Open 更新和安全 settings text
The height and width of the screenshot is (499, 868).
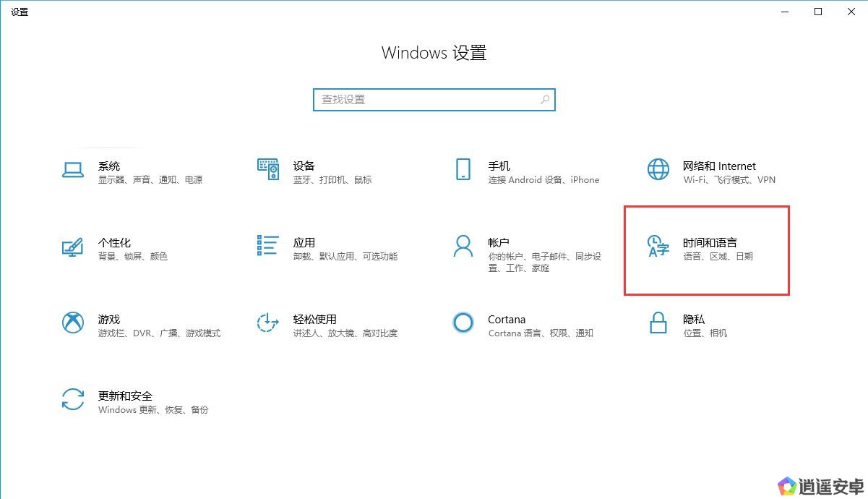pos(125,396)
